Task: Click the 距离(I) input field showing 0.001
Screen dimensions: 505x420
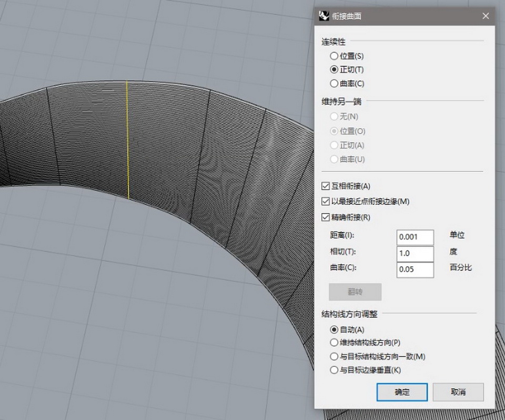Action: coord(415,237)
